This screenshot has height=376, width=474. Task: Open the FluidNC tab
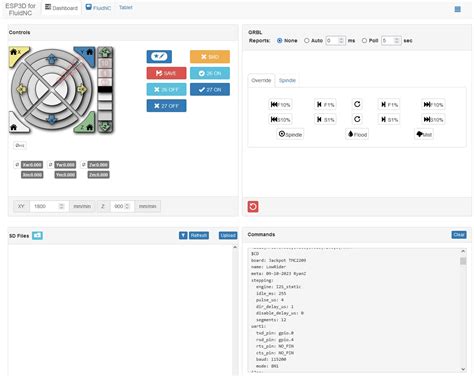pos(98,8)
